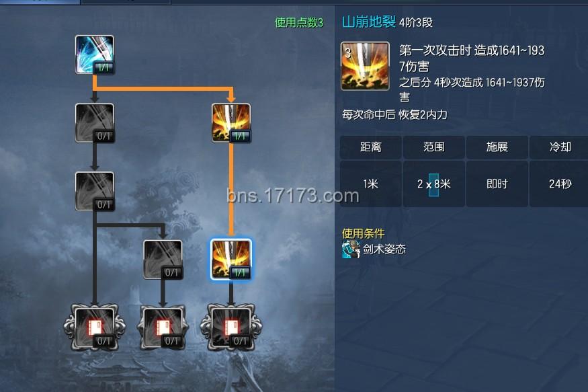Click the 冷却 column header
This screenshot has height=392, width=588.
click(559, 147)
